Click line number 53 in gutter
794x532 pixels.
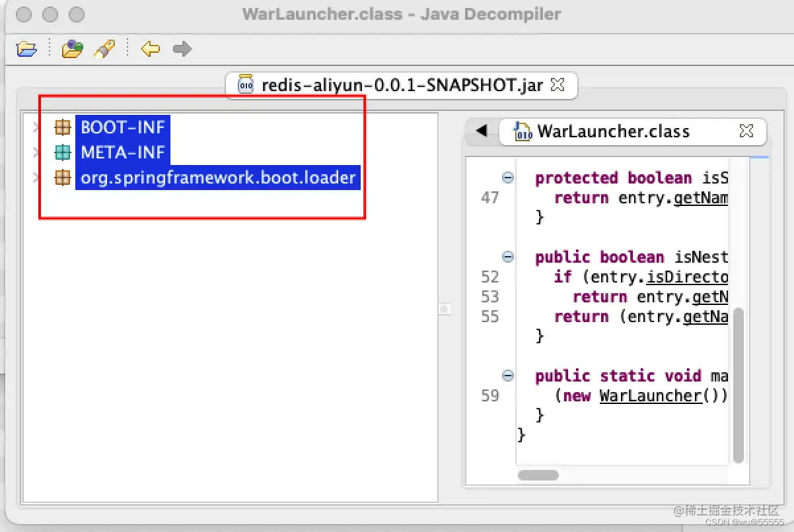[x=490, y=296]
